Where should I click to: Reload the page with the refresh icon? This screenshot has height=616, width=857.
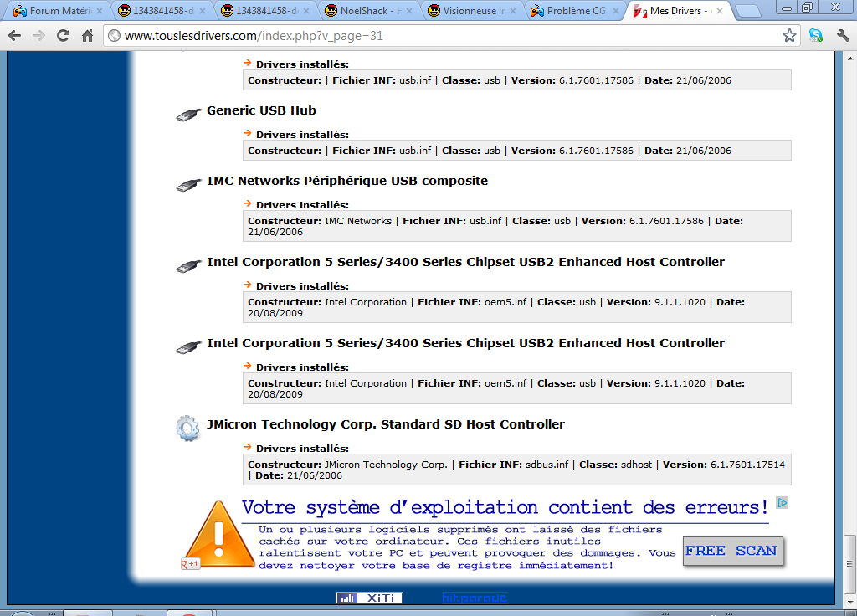64,36
